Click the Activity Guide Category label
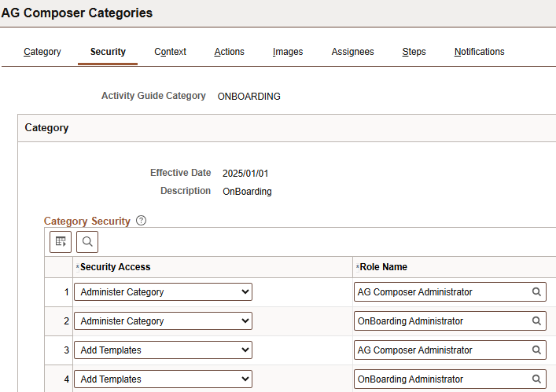This screenshot has width=556, height=392. [153, 96]
